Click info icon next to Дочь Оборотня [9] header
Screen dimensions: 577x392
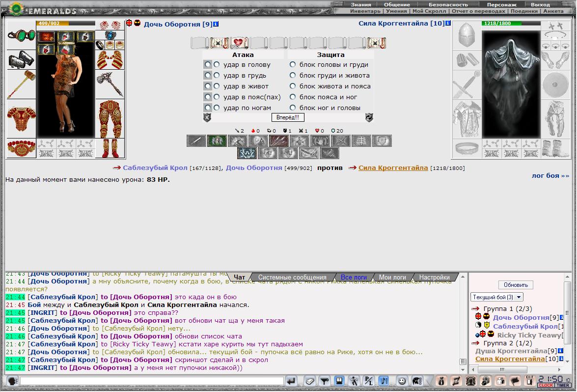tap(216, 24)
